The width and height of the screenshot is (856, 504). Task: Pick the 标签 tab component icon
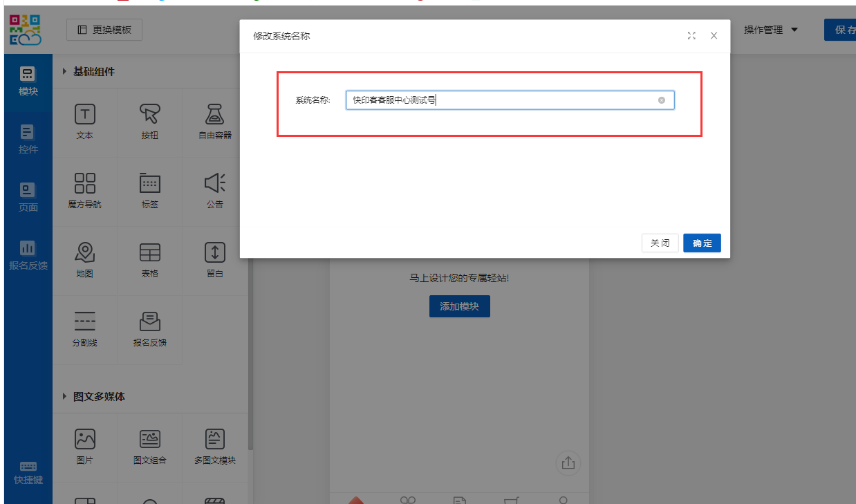click(x=149, y=183)
